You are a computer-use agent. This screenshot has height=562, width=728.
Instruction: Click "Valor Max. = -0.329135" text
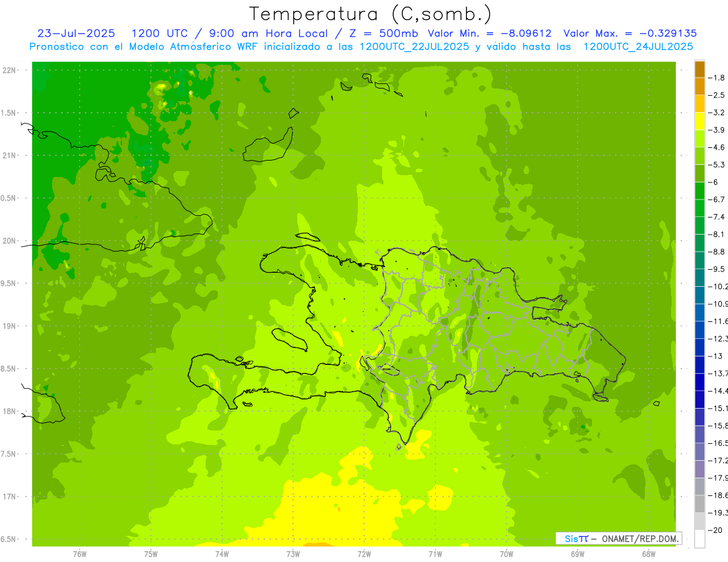[630, 33]
